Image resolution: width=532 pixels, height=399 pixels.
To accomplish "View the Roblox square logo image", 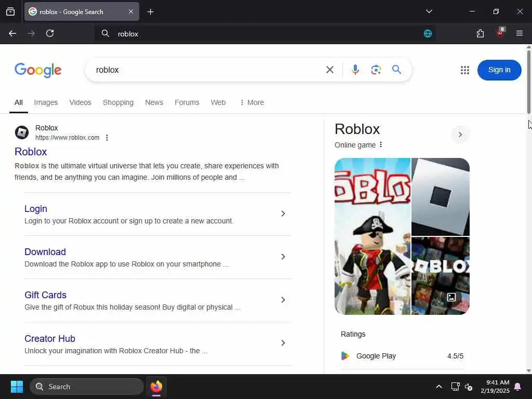I will pos(441,197).
